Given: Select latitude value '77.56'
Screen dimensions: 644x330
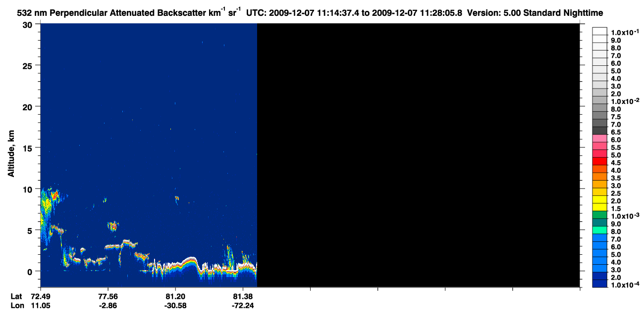Looking at the screenshot, I should click(107, 296).
